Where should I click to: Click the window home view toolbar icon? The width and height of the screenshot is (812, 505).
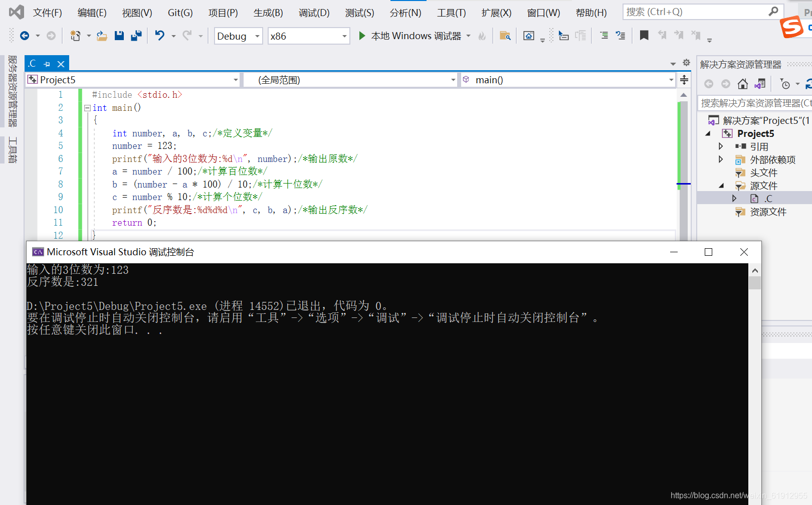click(x=528, y=36)
